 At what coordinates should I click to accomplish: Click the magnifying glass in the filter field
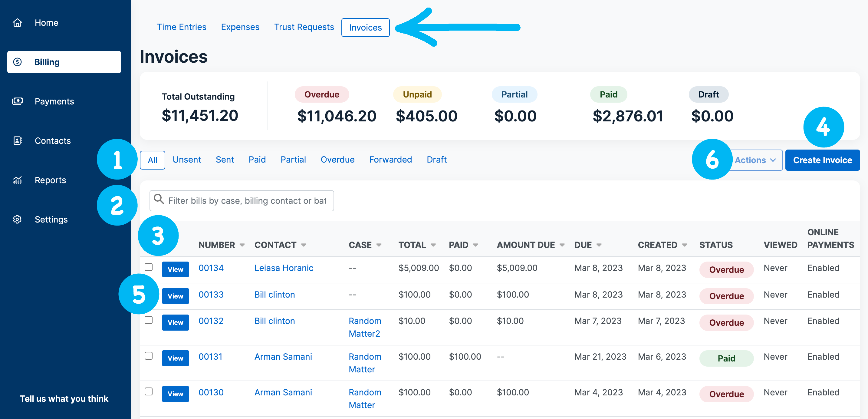(158, 200)
